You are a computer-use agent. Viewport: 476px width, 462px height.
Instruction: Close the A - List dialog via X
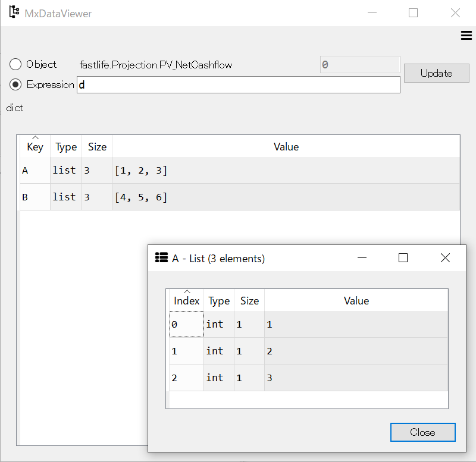(444, 257)
